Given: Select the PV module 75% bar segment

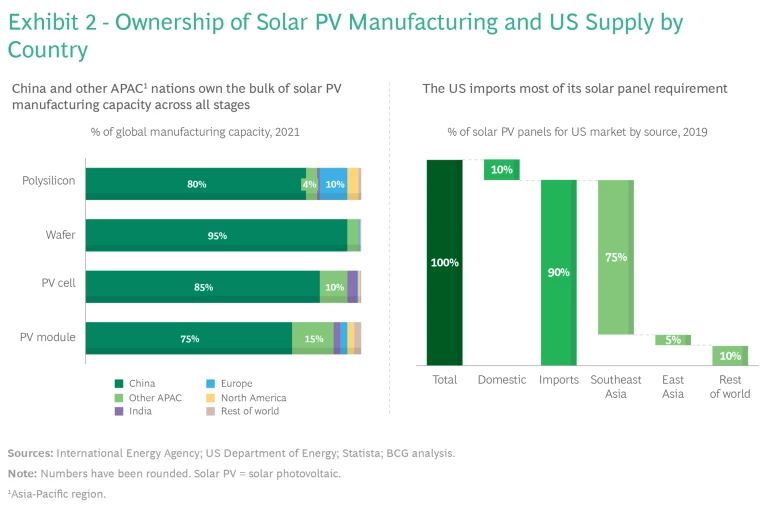Looking at the screenshot, I should click(188, 338).
